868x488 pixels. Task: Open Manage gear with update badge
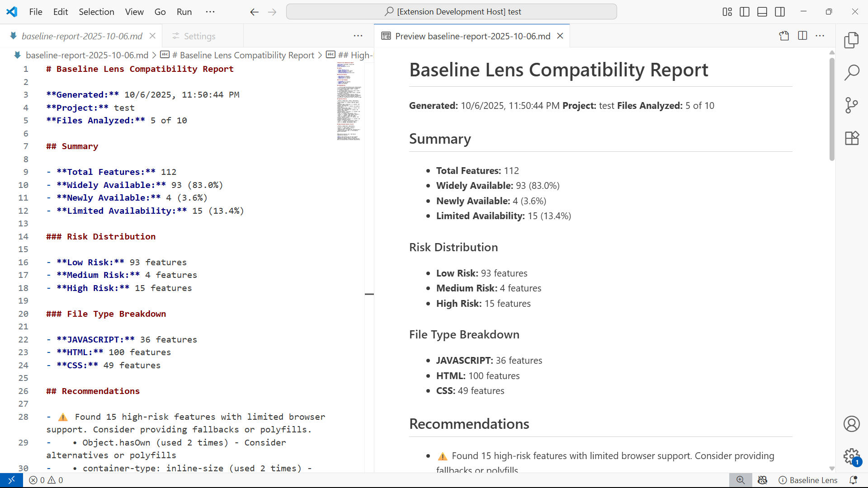coord(851,456)
